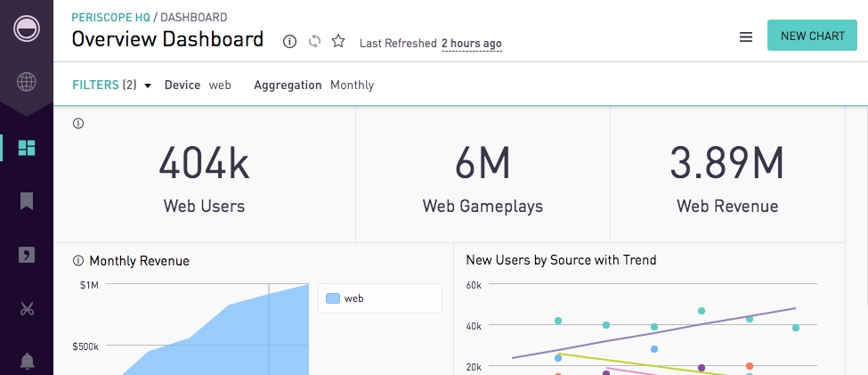Screen dimensions: 868x375
Task: Show dashboard info icon beside title
Action: click(289, 42)
